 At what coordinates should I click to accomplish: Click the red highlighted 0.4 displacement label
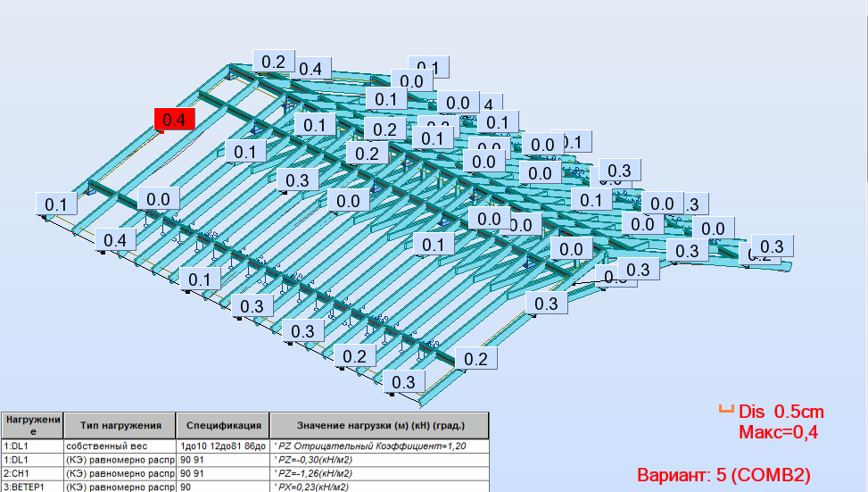tap(174, 120)
